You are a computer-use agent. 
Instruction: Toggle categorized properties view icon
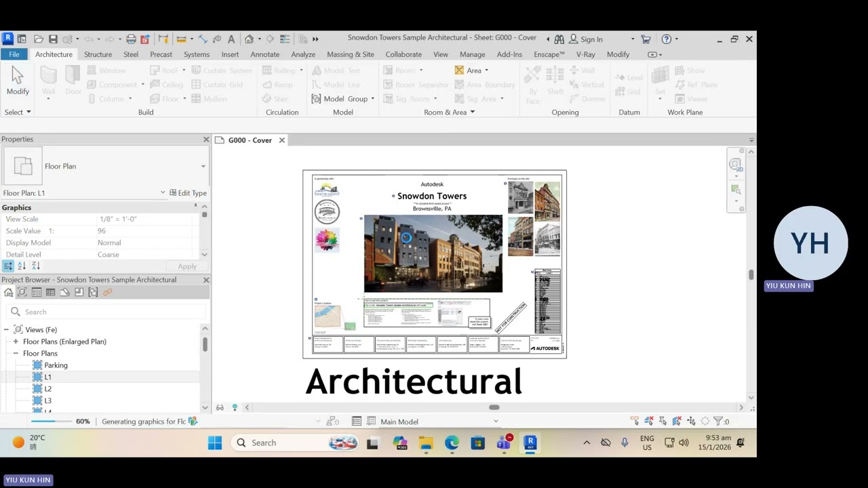pyautogui.click(x=8, y=266)
